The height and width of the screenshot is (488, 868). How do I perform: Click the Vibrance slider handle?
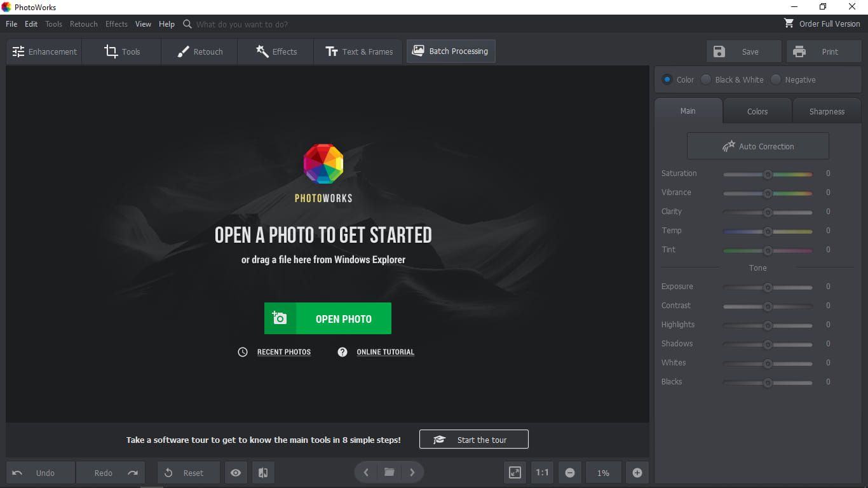[x=768, y=193]
